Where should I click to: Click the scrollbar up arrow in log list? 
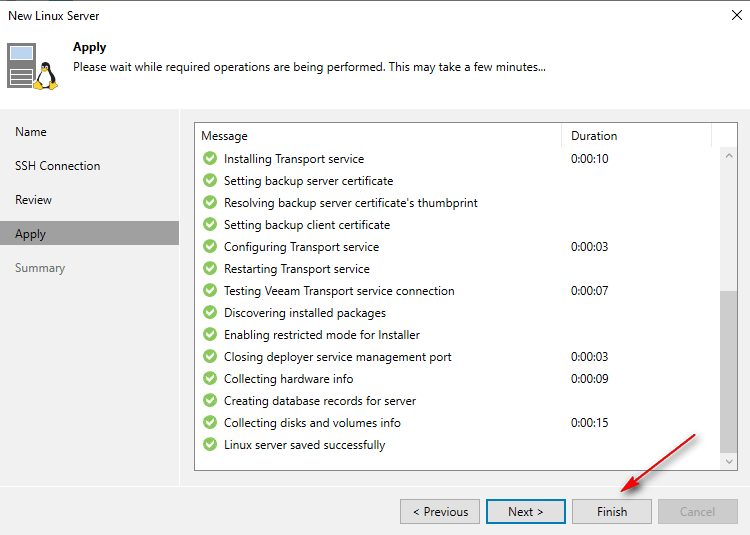(729, 157)
